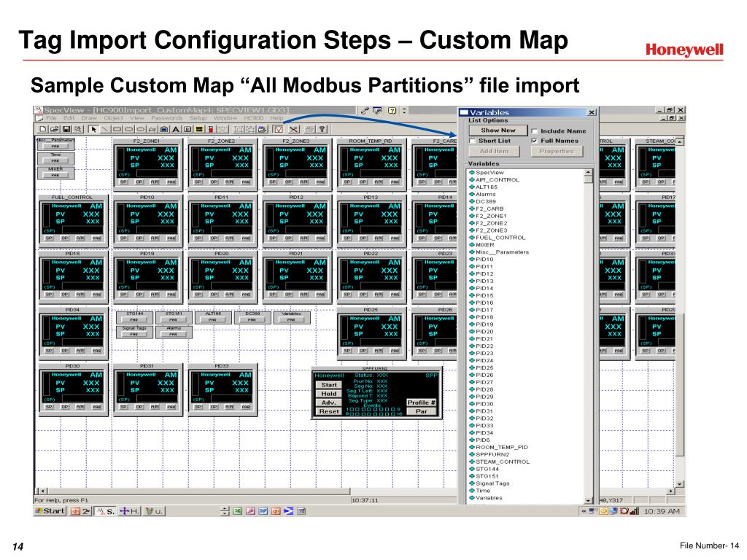This screenshot has height=560, width=747.
Task: Click the Par button on SPPFURN2 programmer
Action: (x=421, y=411)
